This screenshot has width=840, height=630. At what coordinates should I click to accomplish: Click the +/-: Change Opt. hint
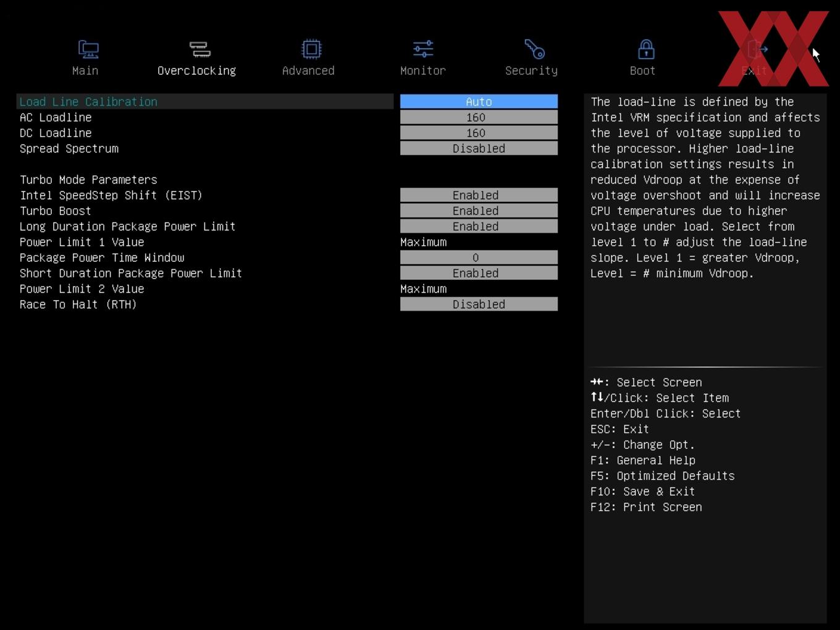coord(642,445)
